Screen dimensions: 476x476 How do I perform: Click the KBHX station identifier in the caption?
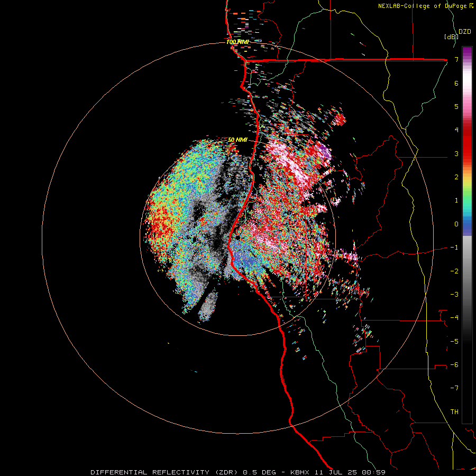tap(300, 472)
